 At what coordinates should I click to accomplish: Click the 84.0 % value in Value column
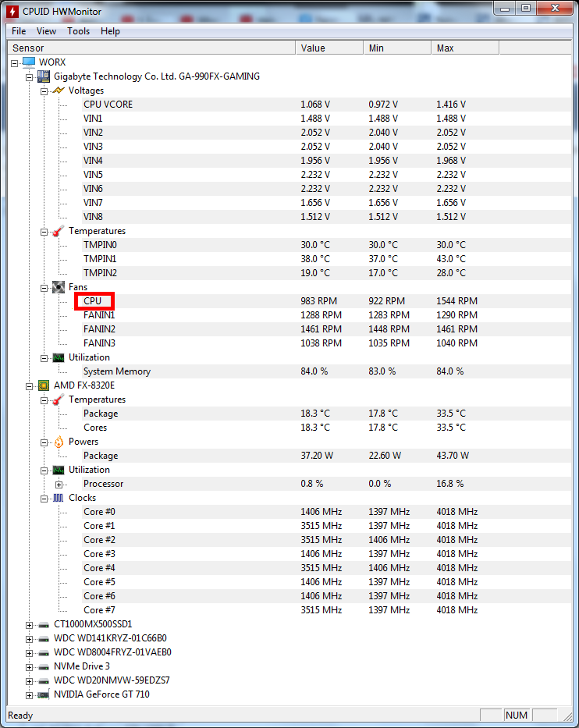point(314,371)
